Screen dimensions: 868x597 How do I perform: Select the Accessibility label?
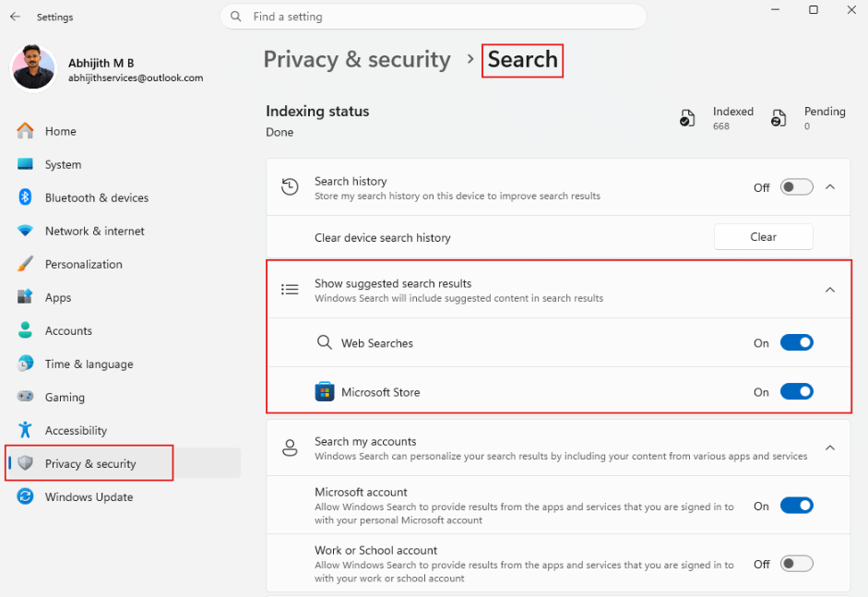click(x=76, y=430)
